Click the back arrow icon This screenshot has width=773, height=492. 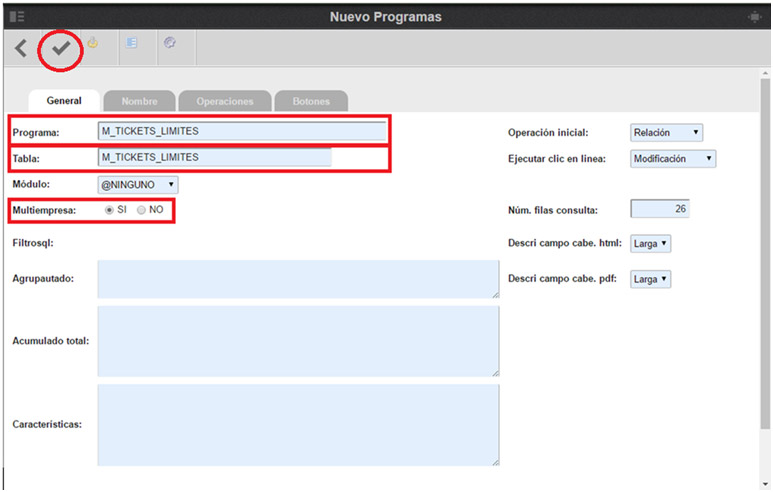click(21, 48)
